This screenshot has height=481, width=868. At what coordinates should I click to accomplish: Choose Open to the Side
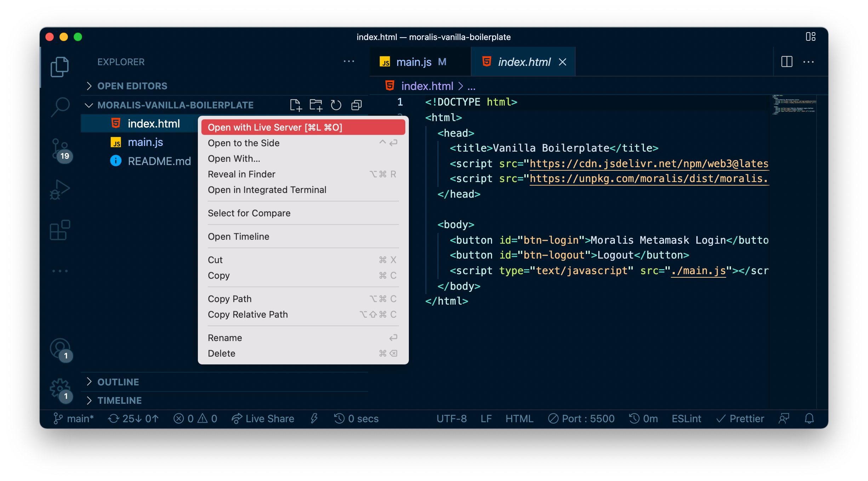tap(303, 143)
